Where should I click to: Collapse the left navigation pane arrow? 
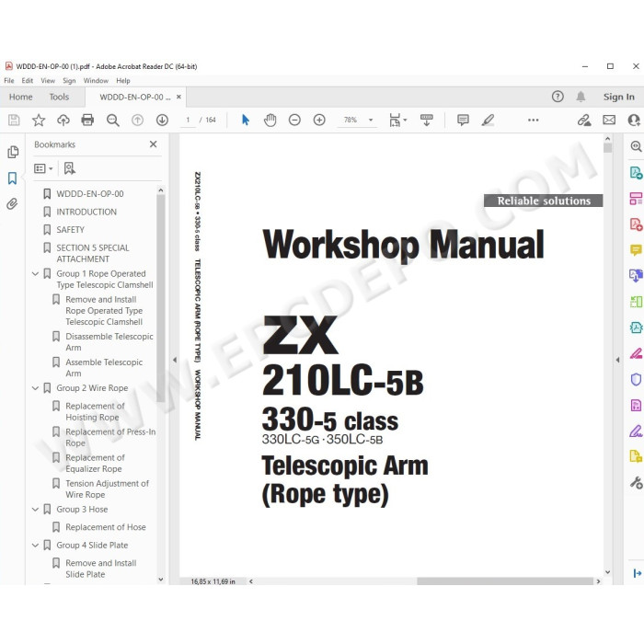[x=175, y=360]
